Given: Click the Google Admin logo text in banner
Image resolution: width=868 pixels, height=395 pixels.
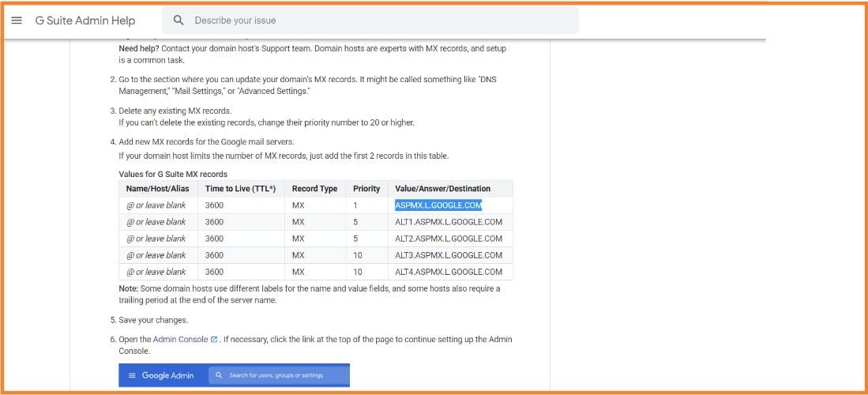Looking at the screenshot, I should [x=167, y=375].
